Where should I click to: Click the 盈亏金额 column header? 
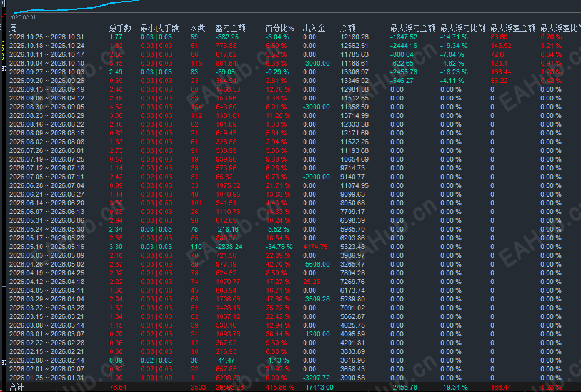pos(230,28)
